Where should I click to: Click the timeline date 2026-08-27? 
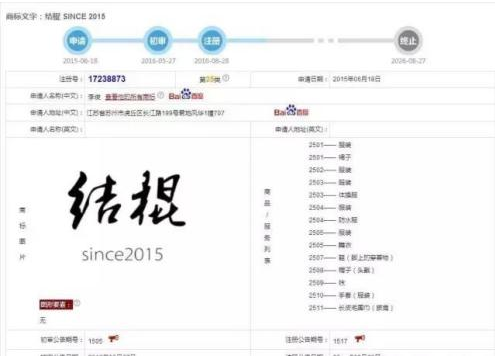click(x=408, y=61)
